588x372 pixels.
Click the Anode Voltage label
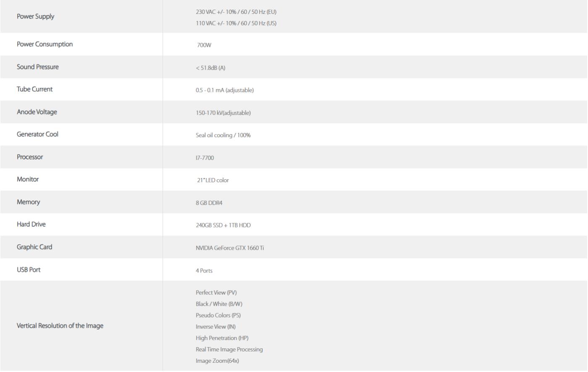(x=37, y=112)
